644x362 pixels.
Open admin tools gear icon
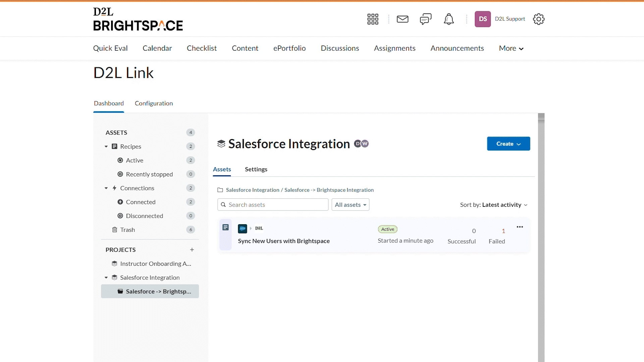click(x=539, y=19)
